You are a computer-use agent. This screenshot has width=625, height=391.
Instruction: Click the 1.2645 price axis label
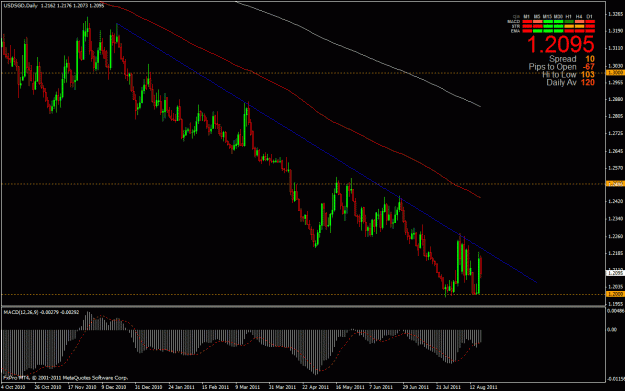pos(616,151)
